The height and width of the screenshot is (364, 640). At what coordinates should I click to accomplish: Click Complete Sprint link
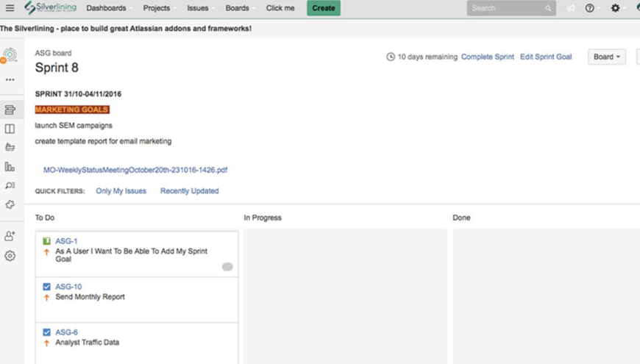coord(487,57)
